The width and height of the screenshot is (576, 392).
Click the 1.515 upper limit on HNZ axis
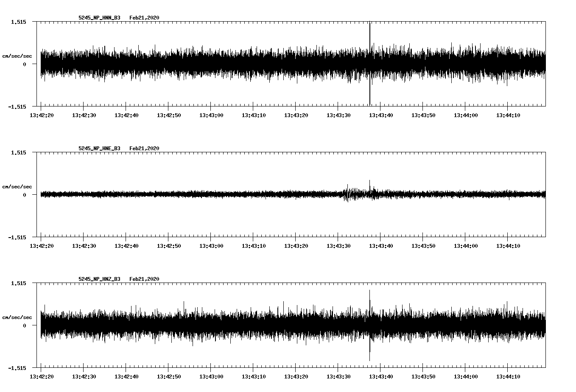(x=18, y=283)
